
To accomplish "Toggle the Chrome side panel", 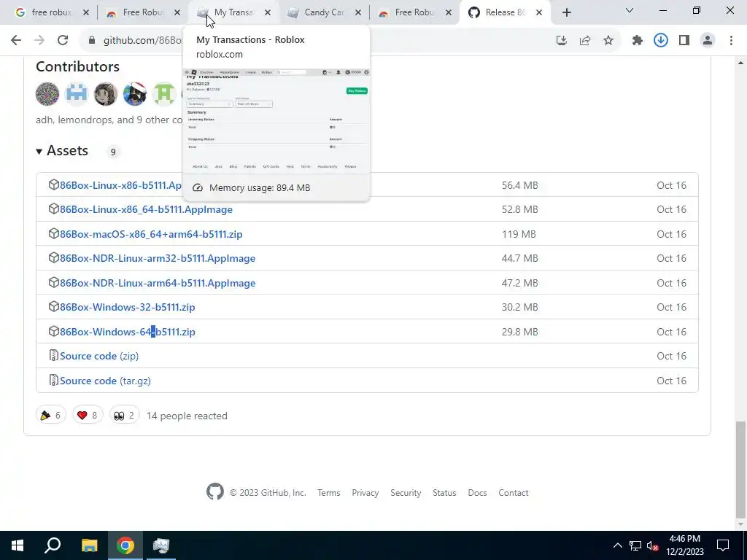I will pos(684,41).
